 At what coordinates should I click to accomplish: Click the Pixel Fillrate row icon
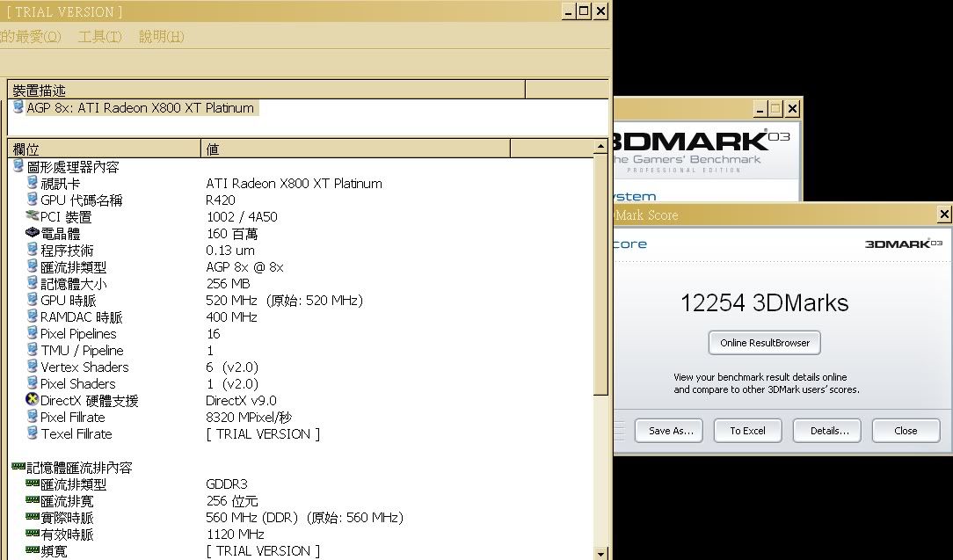[x=33, y=417]
